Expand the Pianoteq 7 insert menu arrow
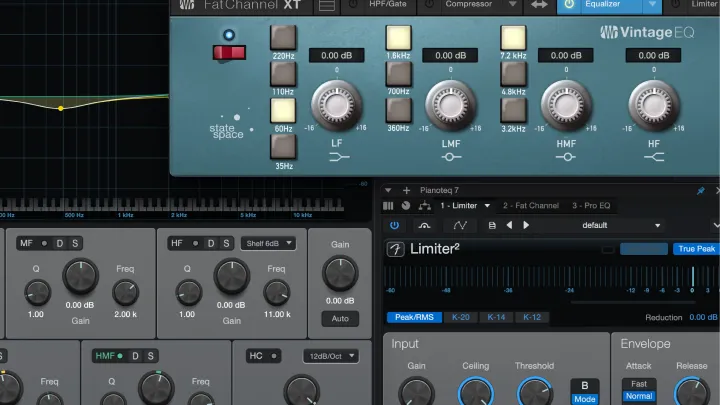The height and width of the screenshot is (405, 720). (x=388, y=190)
